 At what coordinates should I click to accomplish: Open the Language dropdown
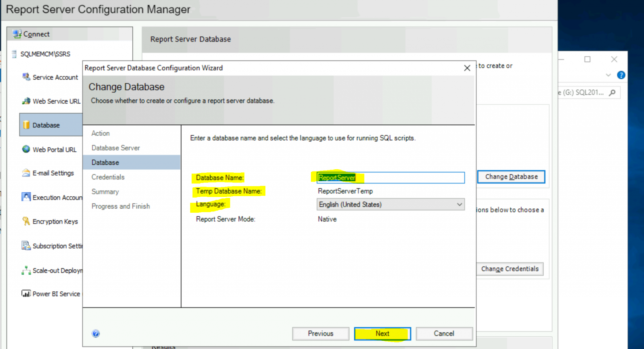459,204
